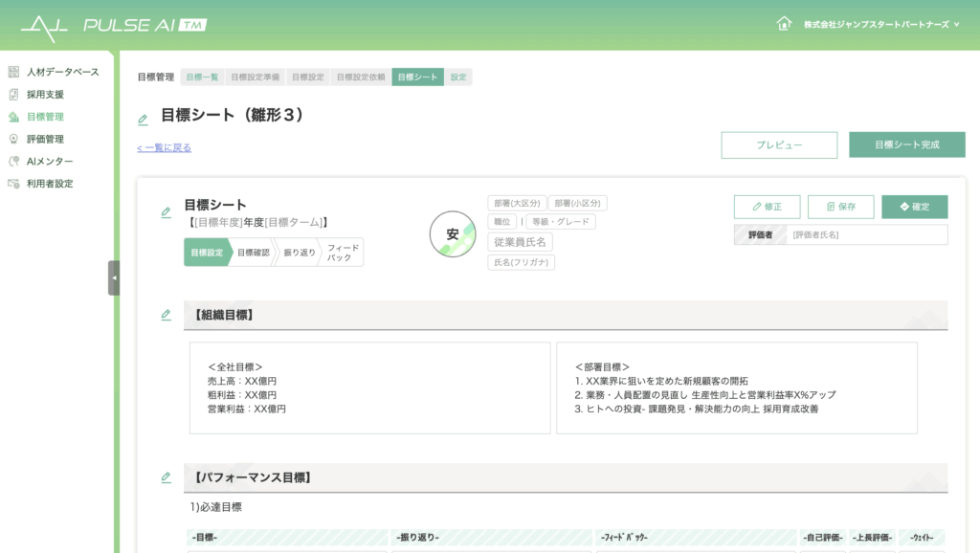Select the 振り返り step in the workflow

tap(299, 253)
